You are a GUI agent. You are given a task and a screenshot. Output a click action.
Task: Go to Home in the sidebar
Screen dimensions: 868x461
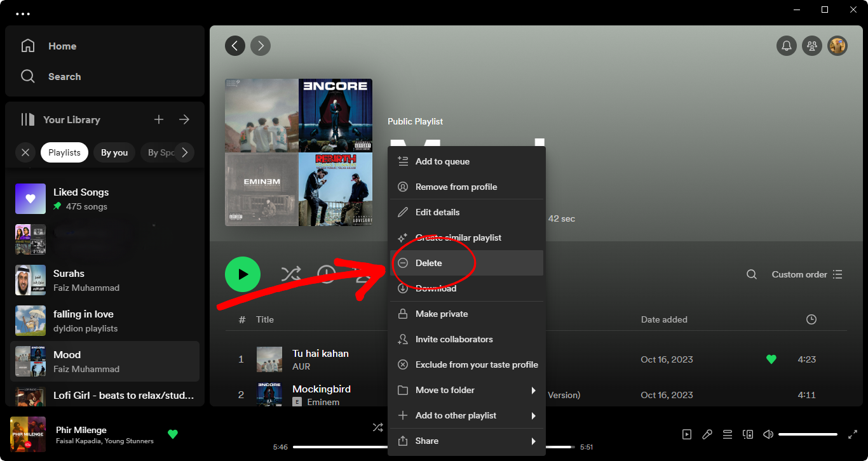[x=50, y=46]
